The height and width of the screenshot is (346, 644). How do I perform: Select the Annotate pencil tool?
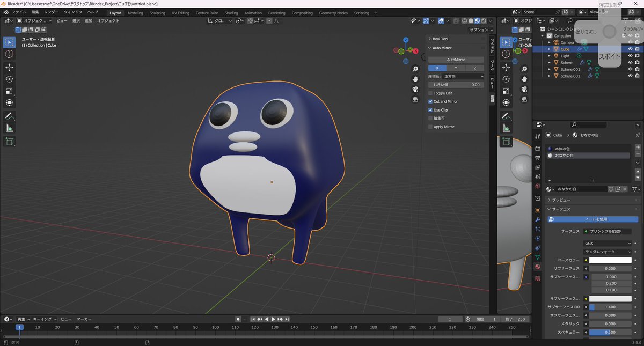pyautogui.click(x=10, y=116)
